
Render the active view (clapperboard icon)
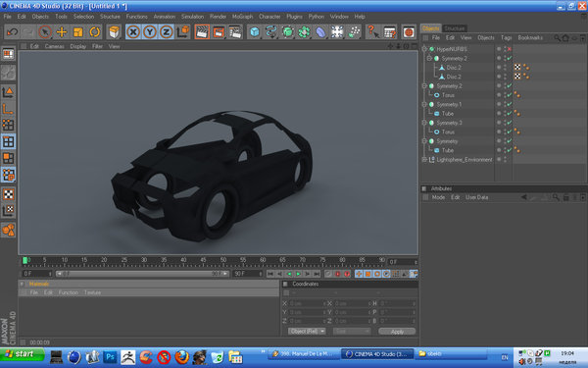[x=202, y=32]
